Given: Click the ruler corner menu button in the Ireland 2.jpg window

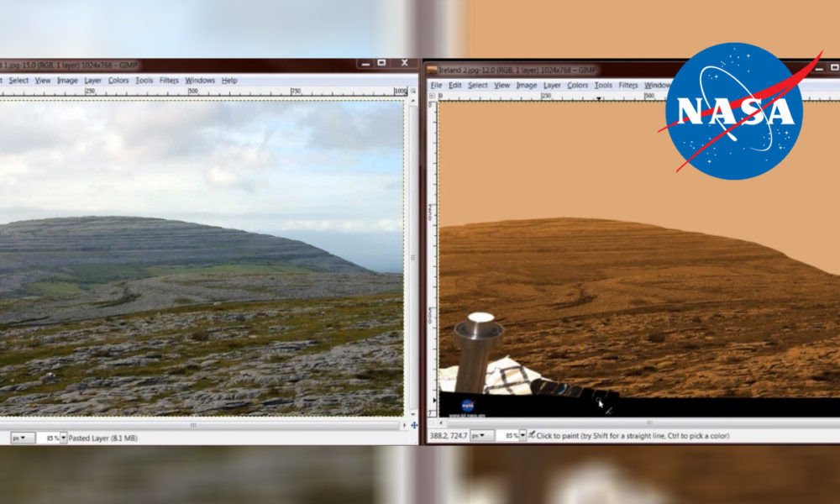Looking at the screenshot, I should [433, 96].
